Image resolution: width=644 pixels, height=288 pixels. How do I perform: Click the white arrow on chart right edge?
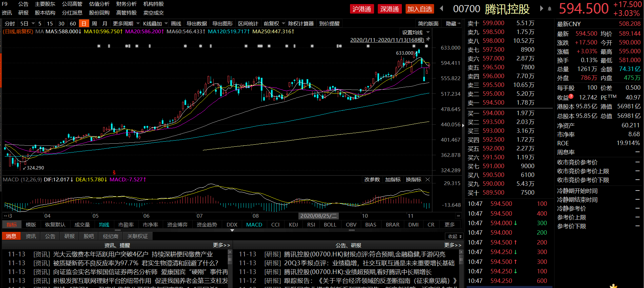coord(463,125)
